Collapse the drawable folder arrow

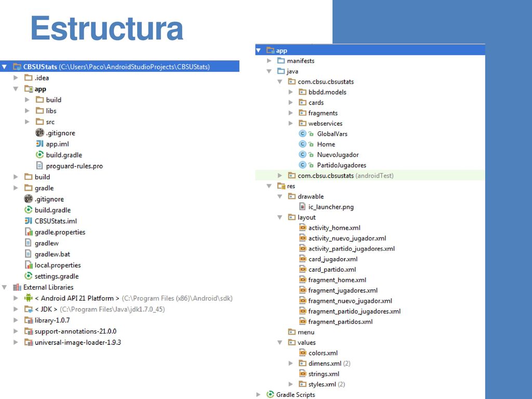[x=280, y=196]
